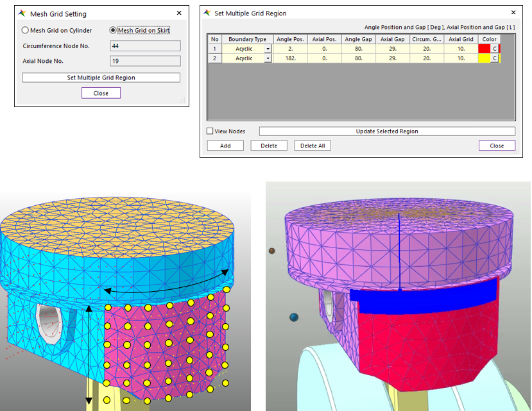Image resolution: width=532 pixels, height=411 pixels.
Task: Click the Boundary Type column header
Action: 247,39
